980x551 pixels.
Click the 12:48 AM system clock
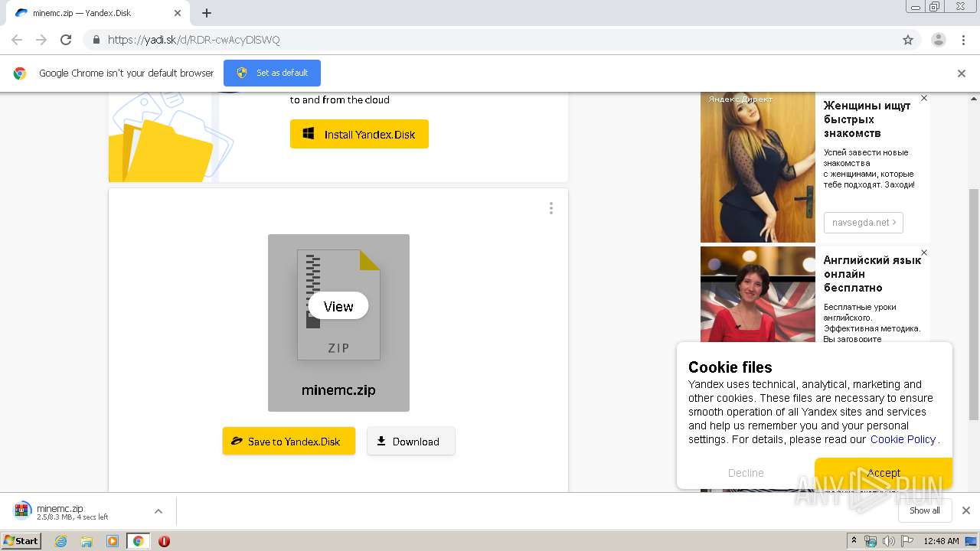click(x=941, y=541)
